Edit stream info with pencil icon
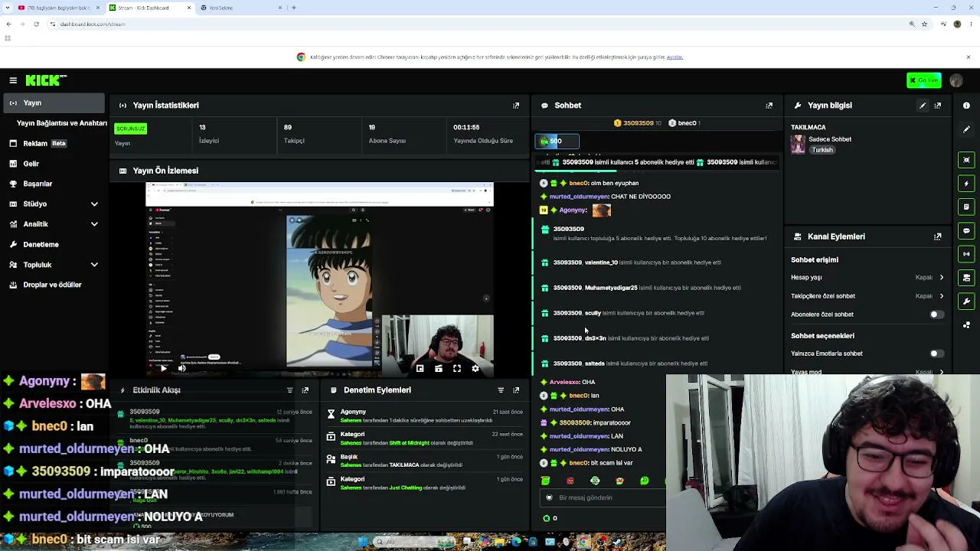 tap(923, 106)
